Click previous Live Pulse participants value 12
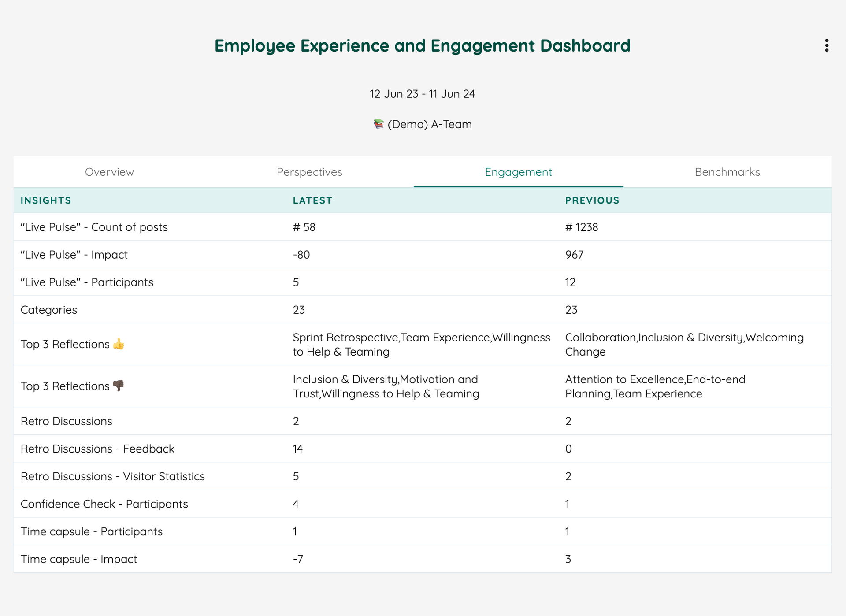Image resolution: width=846 pixels, height=616 pixels. (x=570, y=282)
